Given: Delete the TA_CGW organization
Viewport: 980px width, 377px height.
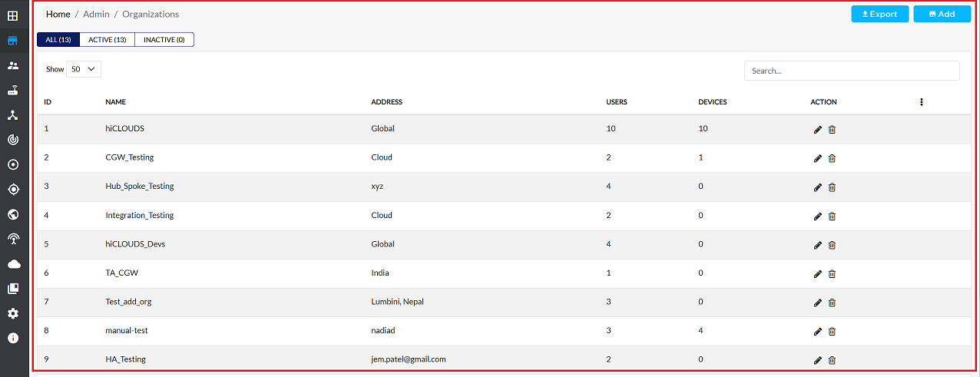Looking at the screenshot, I should point(832,274).
